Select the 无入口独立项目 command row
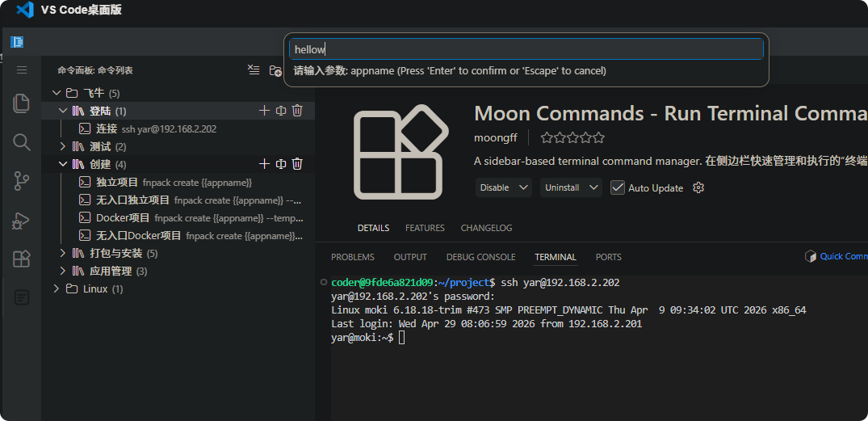Image resolution: width=868 pixels, height=421 pixels. tap(177, 200)
